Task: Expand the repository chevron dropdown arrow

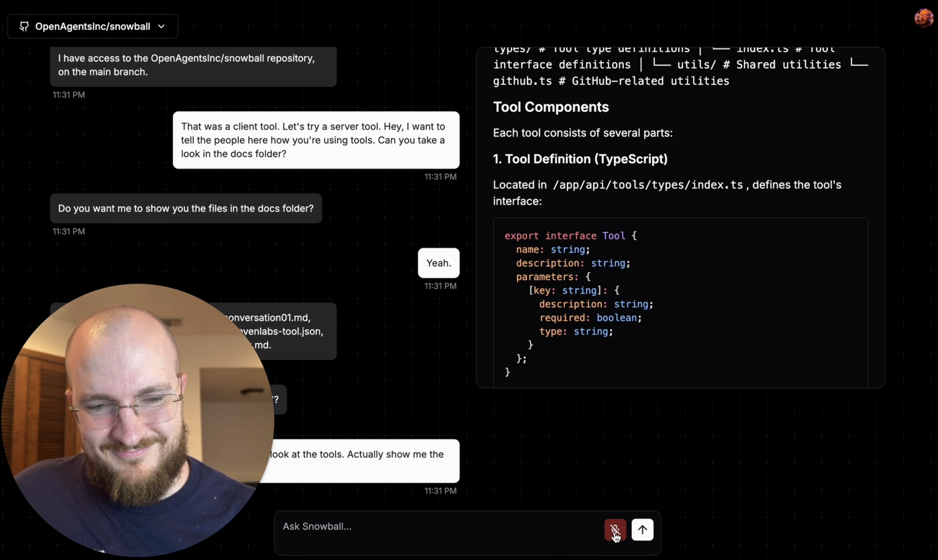Action: pos(162,27)
